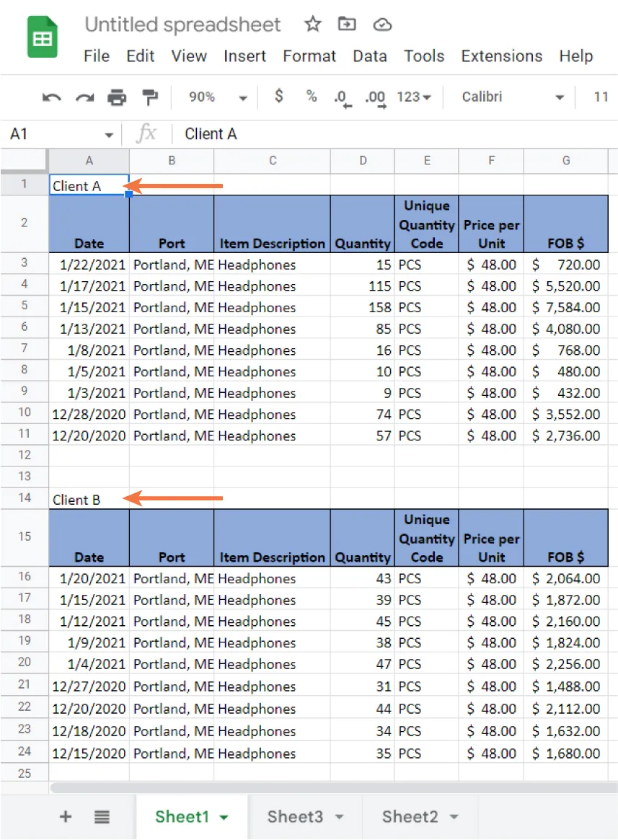Redo the last action

tap(84, 97)
